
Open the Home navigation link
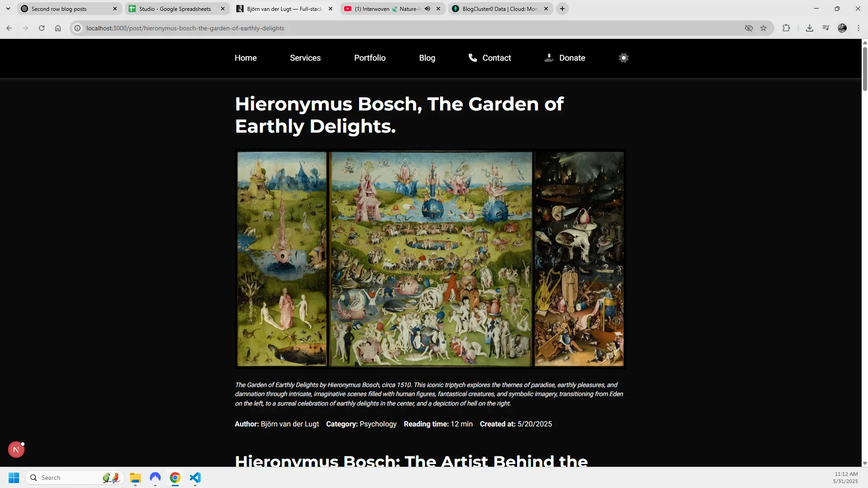click(245, 58)
